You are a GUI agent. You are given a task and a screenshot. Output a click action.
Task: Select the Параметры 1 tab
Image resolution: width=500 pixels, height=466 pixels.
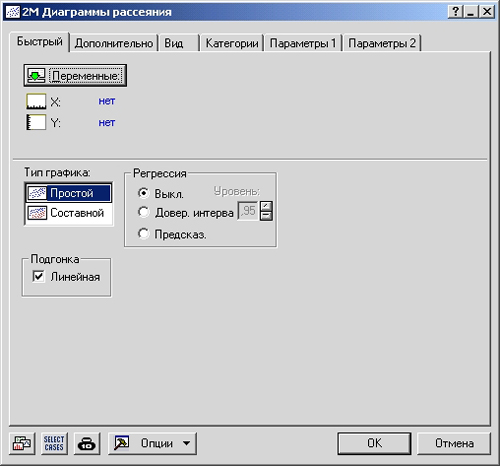point(303,43)
